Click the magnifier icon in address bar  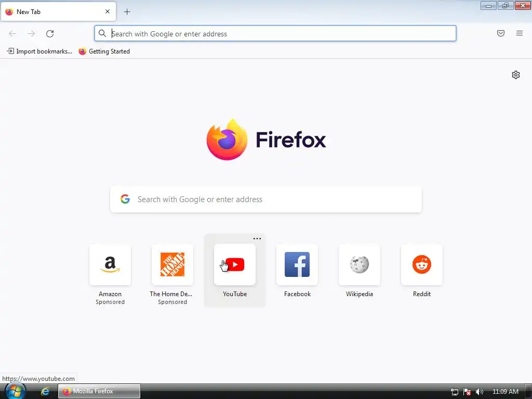[x=102, y=33]
